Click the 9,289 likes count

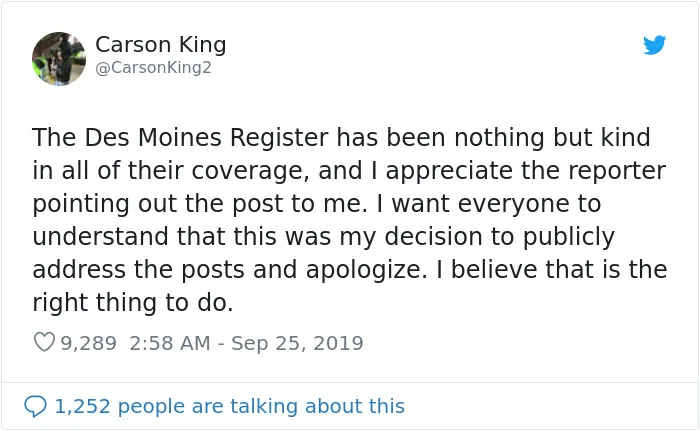[x=88, y=343]
